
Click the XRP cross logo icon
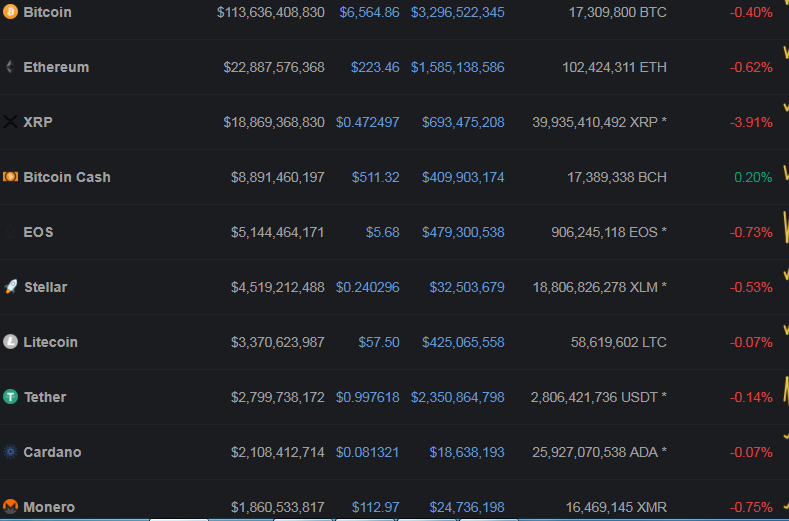pos(10,121)
